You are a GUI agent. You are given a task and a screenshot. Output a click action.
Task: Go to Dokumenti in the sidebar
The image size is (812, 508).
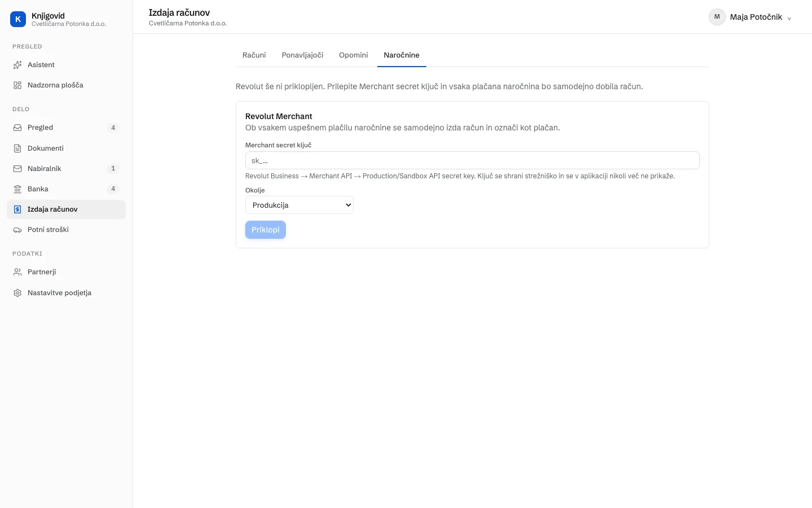coord(66,148)
